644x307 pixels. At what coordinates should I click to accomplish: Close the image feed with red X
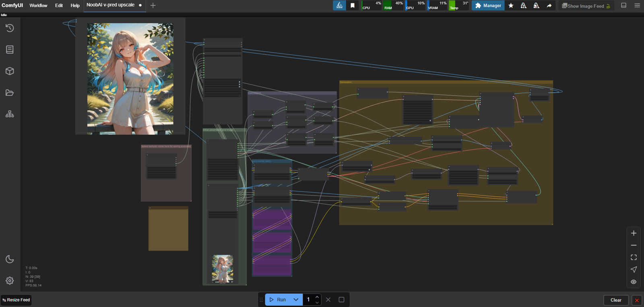pos(637,300)
